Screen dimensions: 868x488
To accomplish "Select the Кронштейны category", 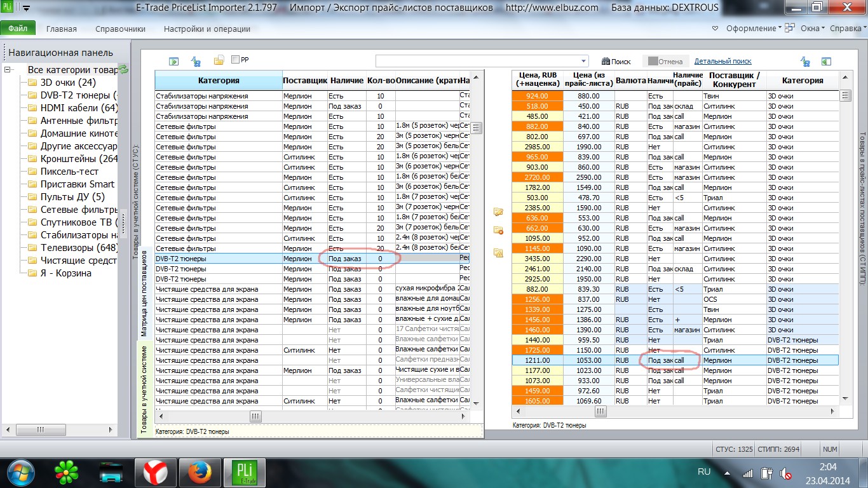I will (x=79, y=159).
